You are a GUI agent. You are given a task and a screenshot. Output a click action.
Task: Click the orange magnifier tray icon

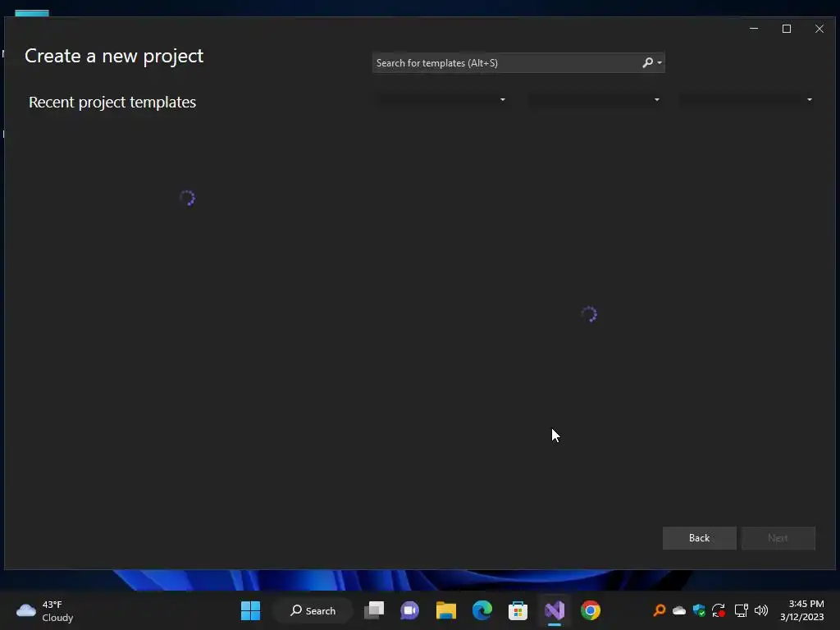[x=660, y=610]
